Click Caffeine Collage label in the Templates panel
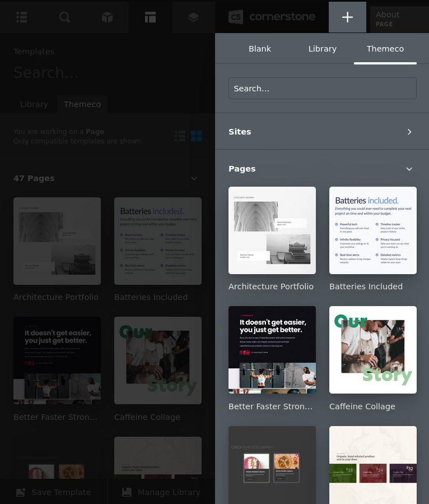Viewport: 429px width, 504px height. (x=147, y=417)
